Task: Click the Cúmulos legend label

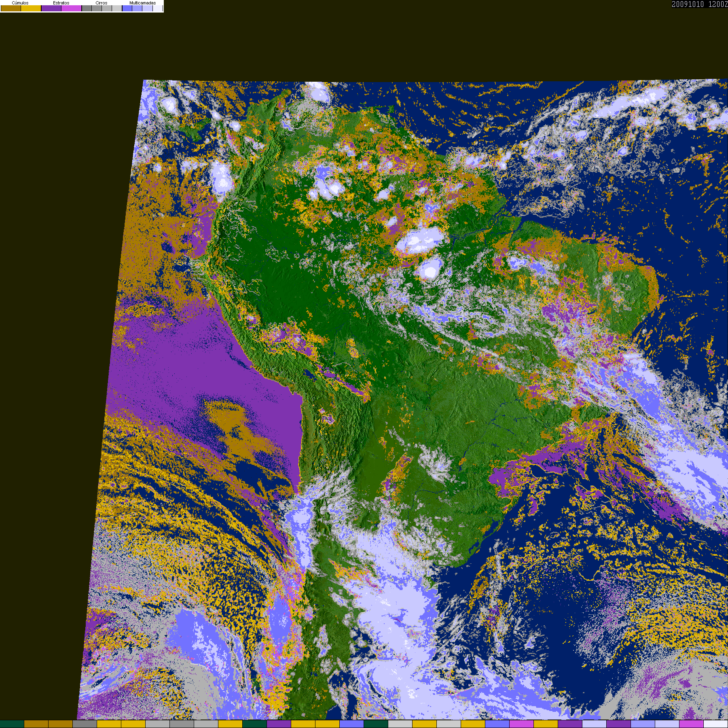Action: click(x=20, y=3)
